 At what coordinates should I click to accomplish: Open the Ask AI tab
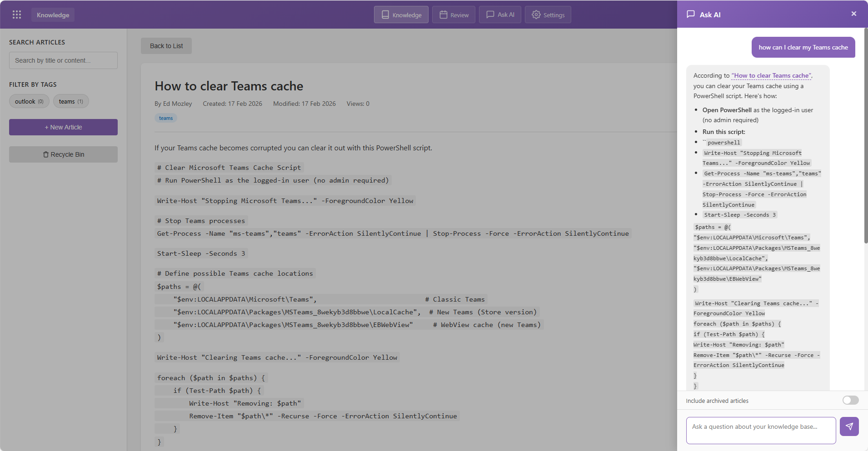click(500, 15)
